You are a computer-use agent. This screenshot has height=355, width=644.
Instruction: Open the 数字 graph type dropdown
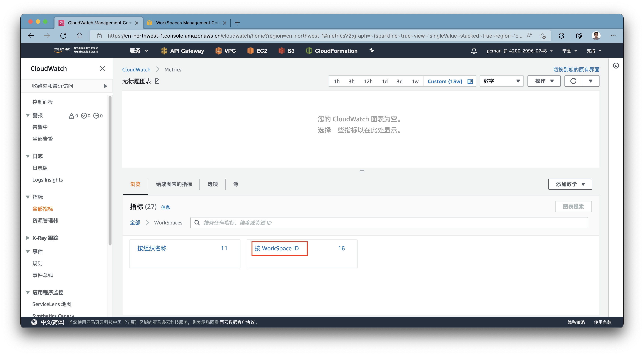502,81
